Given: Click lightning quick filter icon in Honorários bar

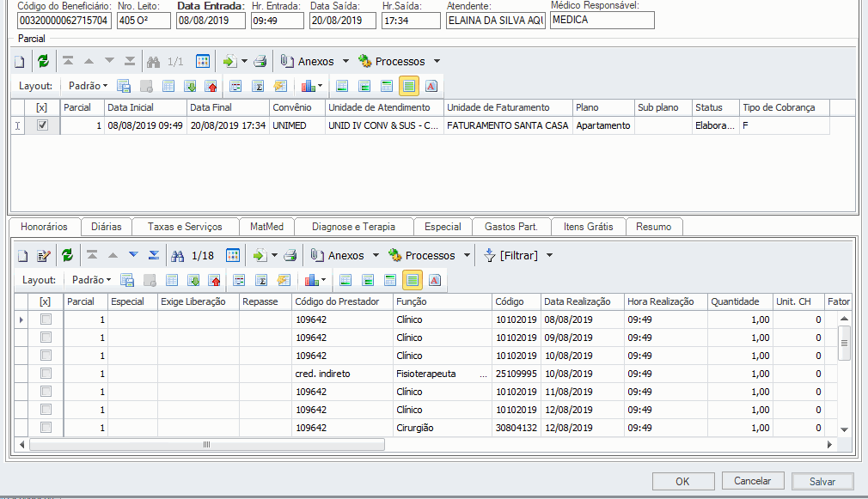Looking at the screenshot, I should click(284, 281).
